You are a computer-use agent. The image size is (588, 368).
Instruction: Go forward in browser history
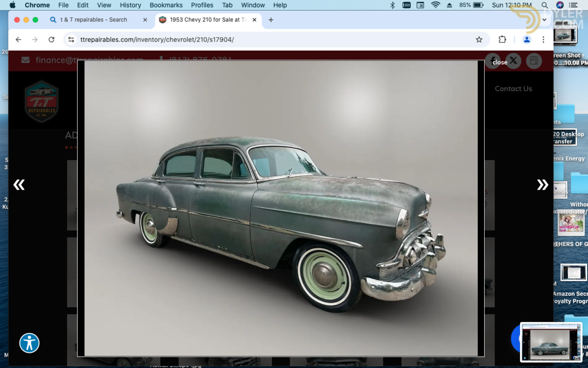[35, 40]
